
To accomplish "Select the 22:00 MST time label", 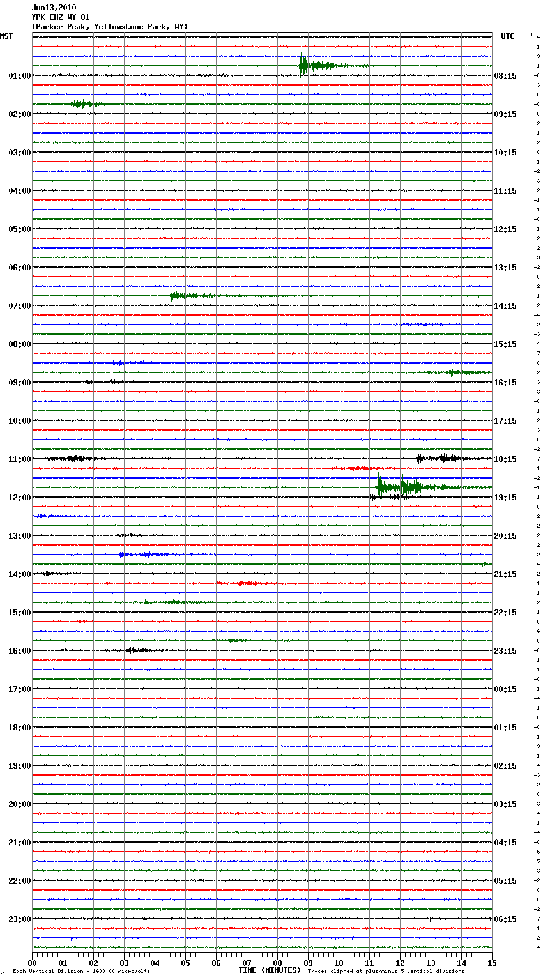I will click(x=19, y=881).
